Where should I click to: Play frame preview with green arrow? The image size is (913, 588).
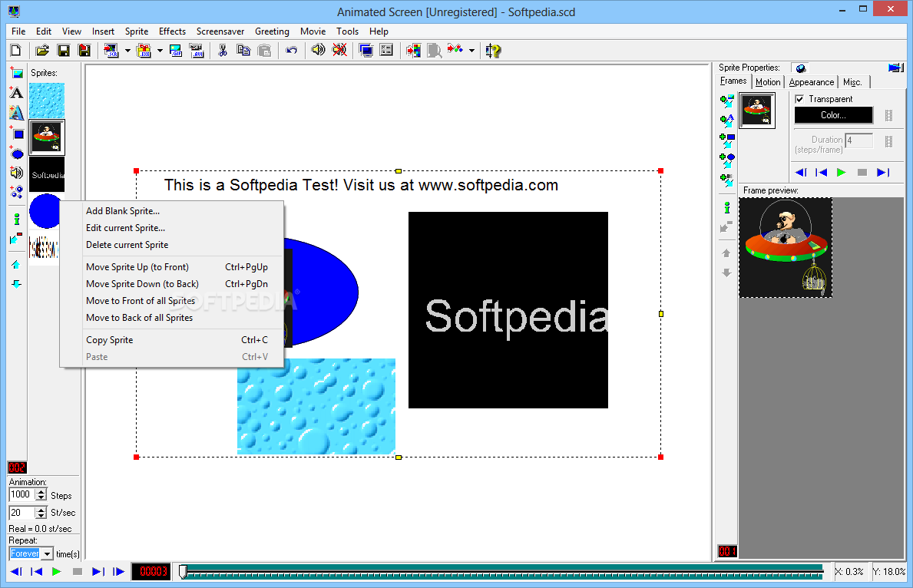[x=842, y=172]
